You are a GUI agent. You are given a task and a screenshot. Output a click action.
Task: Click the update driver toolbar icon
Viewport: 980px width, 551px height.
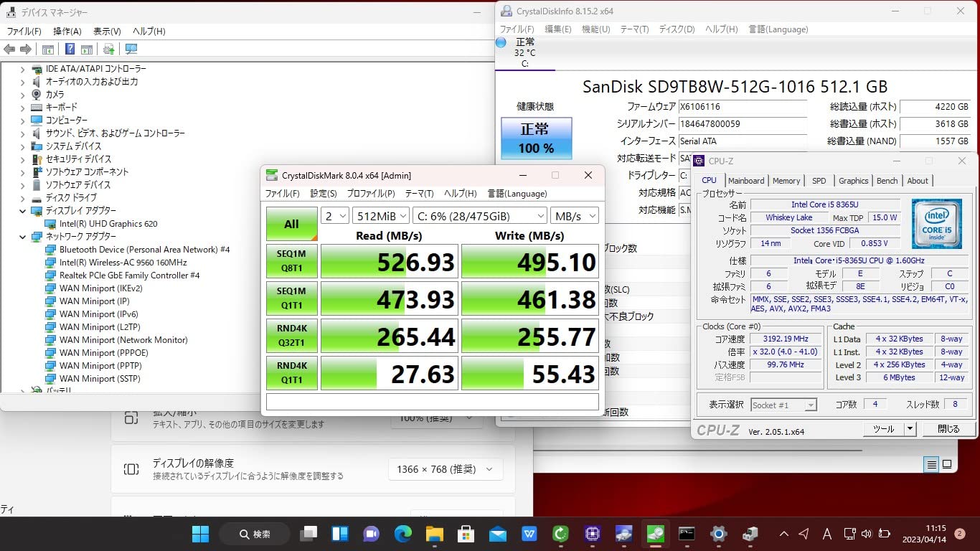(108, 49)
